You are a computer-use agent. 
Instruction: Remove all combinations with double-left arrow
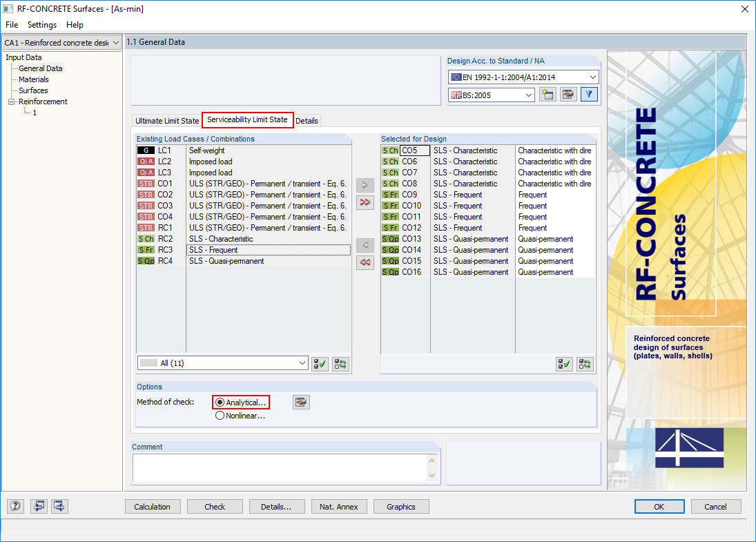[365, 262]
